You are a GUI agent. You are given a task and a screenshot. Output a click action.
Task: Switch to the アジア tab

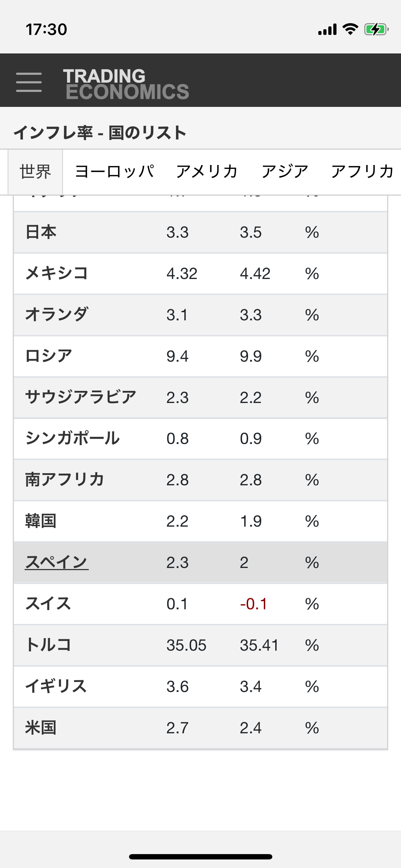tap(284, 172)
